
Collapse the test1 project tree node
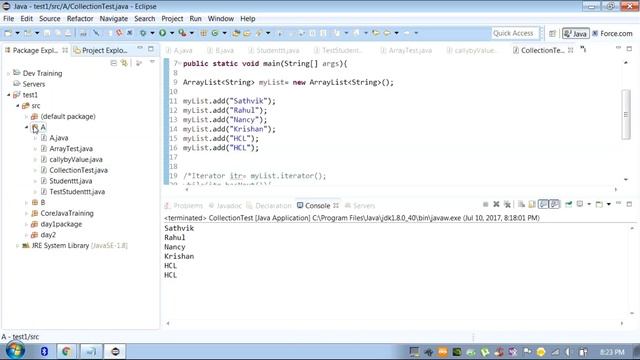click(9, 95)
